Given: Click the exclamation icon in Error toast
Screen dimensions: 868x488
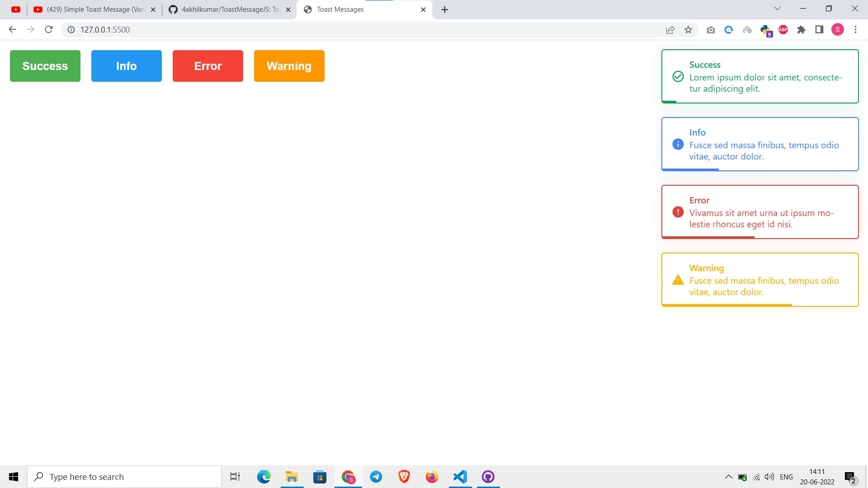Looking at the screenshot, I should pyautogui.click(x=678, y=212).
